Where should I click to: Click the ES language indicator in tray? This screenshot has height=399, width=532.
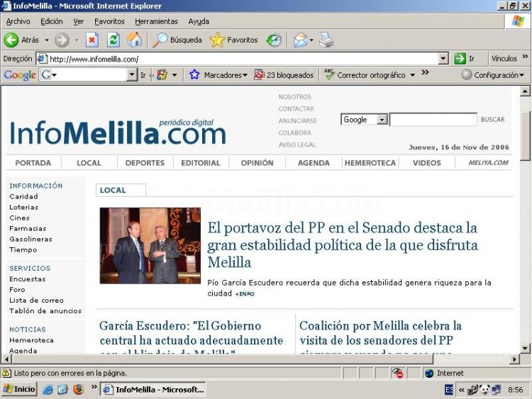[x=448, y=390]
